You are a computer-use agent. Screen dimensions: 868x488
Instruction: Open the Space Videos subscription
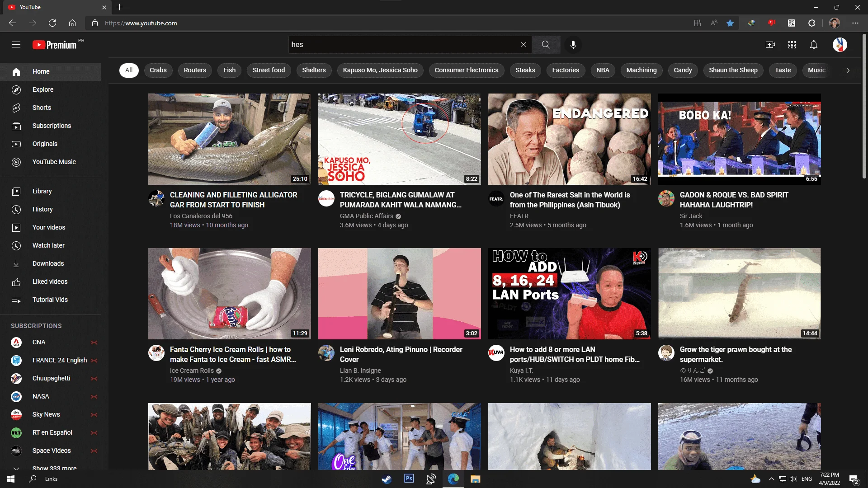(51, 450)
